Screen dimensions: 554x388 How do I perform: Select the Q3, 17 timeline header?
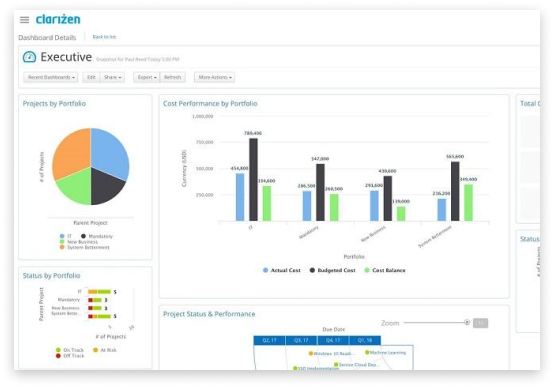(x=301, y=340)
